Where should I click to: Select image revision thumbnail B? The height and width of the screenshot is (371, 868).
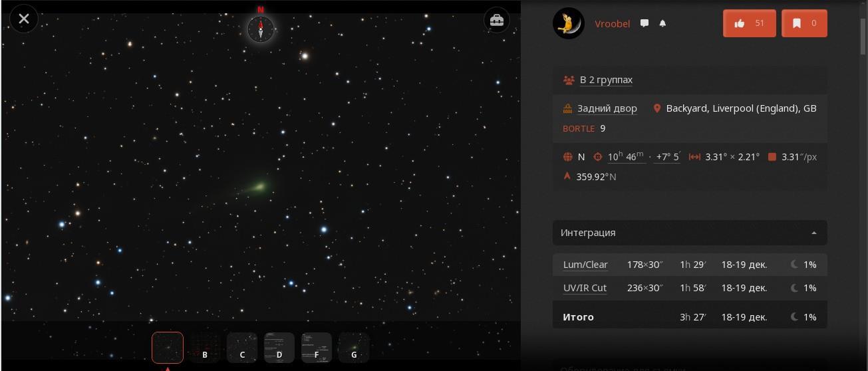pos(205,348)
